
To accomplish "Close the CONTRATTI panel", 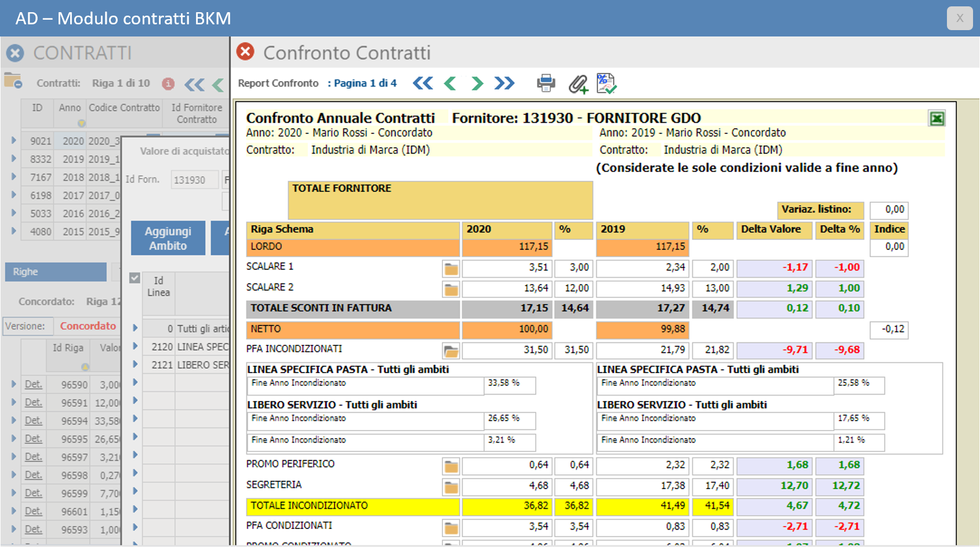I will pyautogui.click(x=15, y=53).
